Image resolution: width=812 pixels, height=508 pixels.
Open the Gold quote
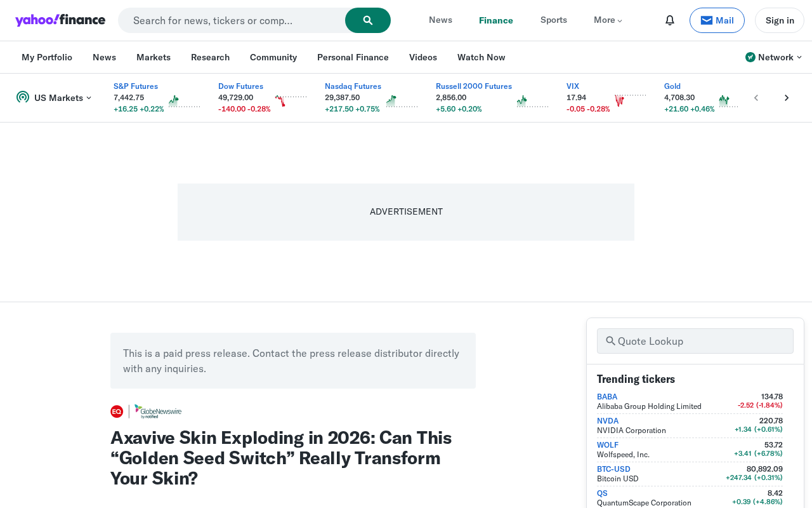tap(672, 86)
